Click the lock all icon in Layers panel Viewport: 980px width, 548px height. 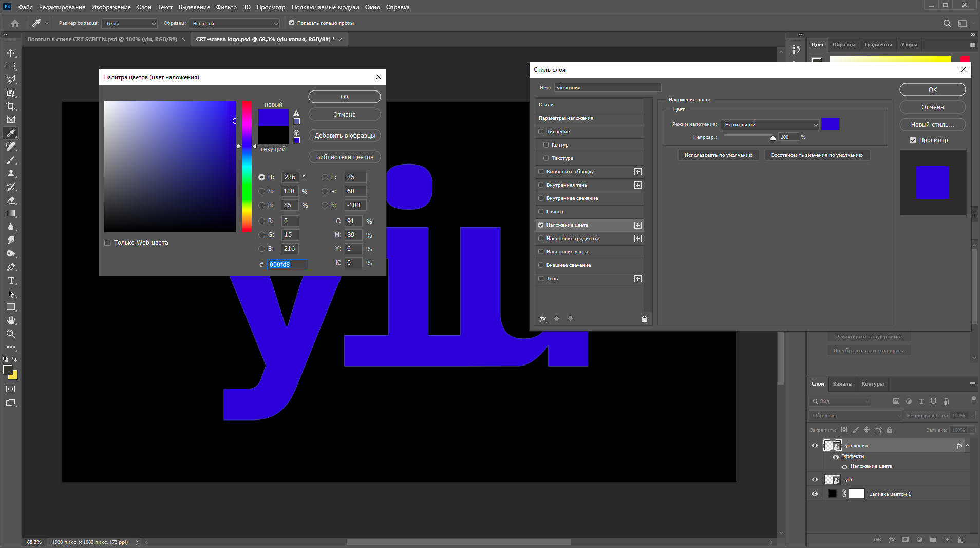(x=890, y=430)
